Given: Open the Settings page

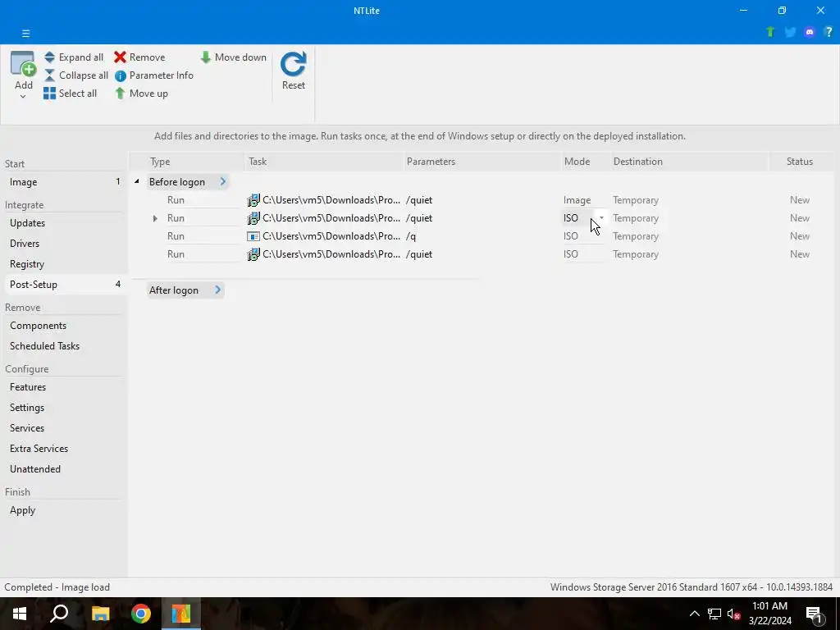Looking at the screenshot, I should tap(64, 408).
